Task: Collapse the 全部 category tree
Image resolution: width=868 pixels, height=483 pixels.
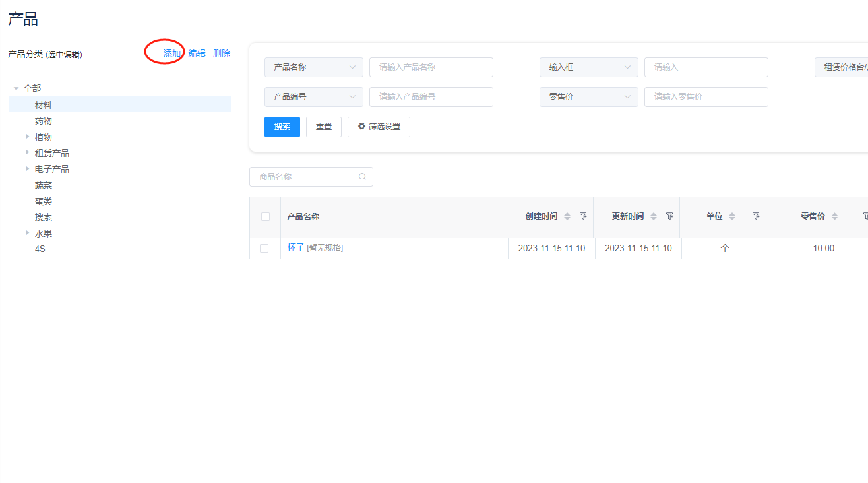Action: pyautogui.click(x=16, y=88)
